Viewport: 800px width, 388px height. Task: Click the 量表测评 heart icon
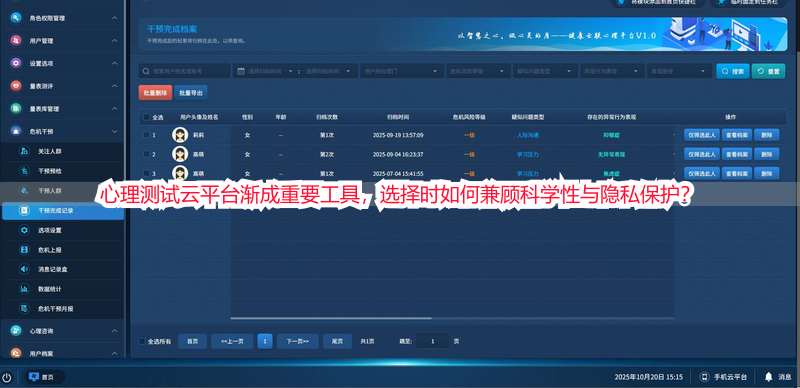tap(16, 86)
